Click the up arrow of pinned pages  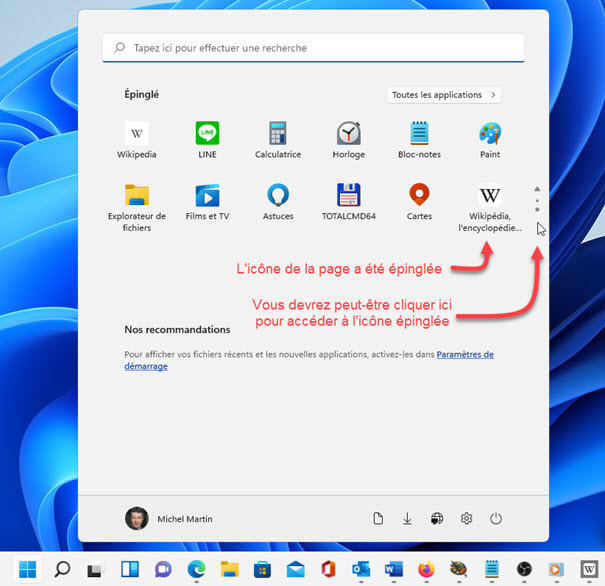(x=537, y=189)
